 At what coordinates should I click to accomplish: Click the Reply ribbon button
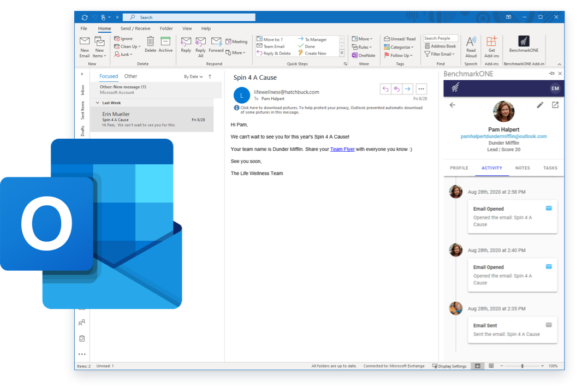[x=186, y=45]
